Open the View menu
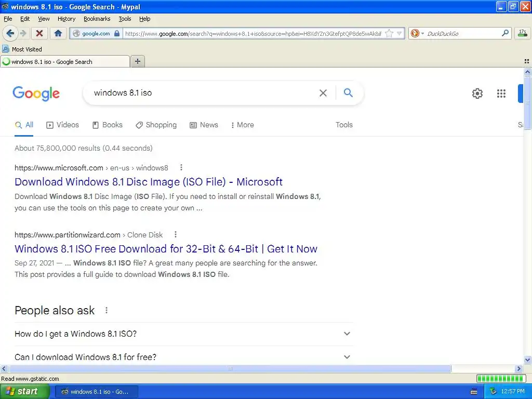 (x=44, y=19)
